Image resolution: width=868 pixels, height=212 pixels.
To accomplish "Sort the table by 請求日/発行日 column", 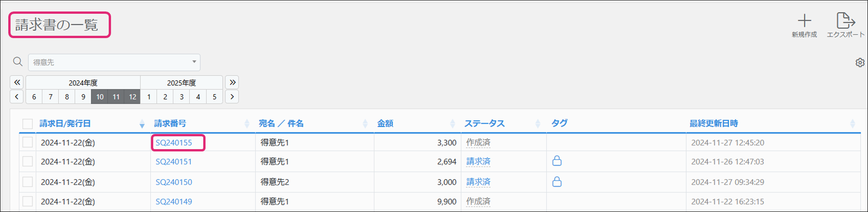I will 65,123.
